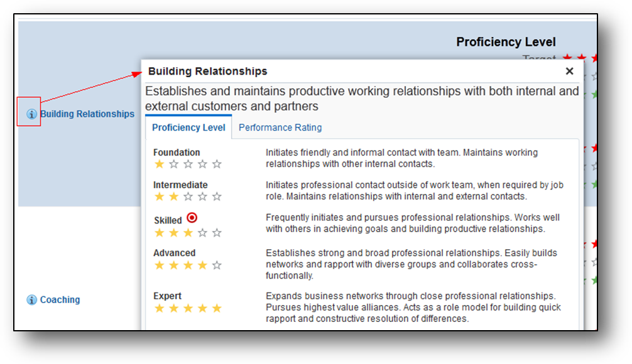The image size is (632, 364).
Task: Switch to the Performance Rating tab
Action: [x=280, y=127]
